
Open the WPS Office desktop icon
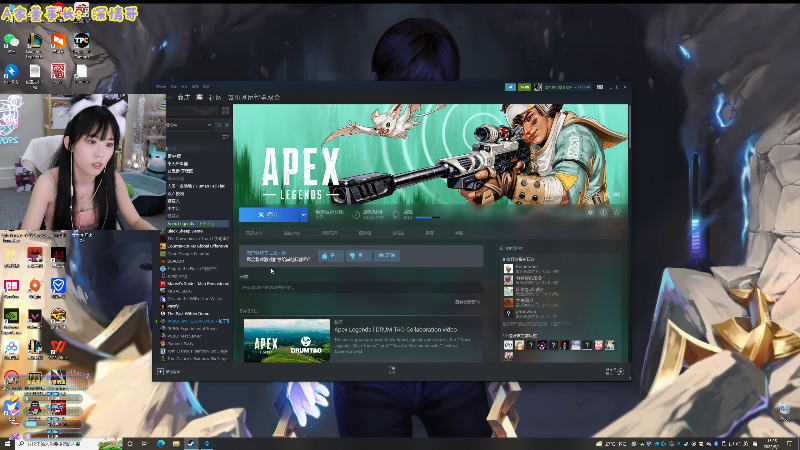[x=58, y=349]
